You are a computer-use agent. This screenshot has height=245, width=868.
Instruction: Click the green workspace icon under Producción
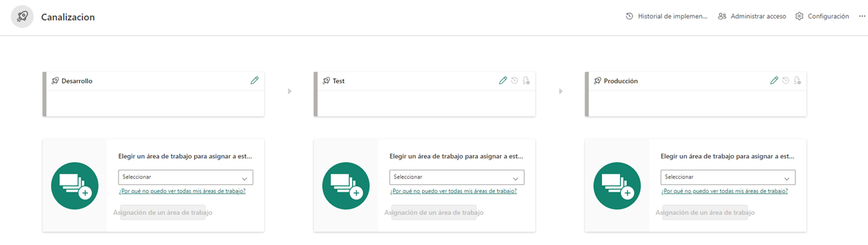(x=617, y=186)
